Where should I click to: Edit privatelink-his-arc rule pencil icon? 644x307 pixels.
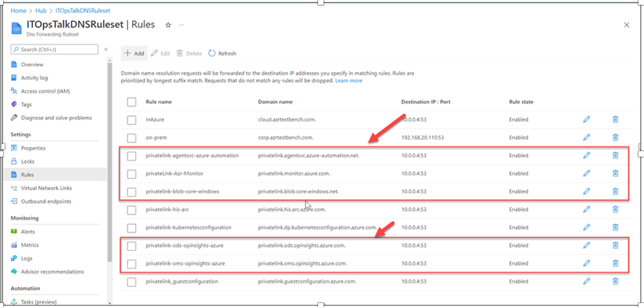tap(587, 209)
